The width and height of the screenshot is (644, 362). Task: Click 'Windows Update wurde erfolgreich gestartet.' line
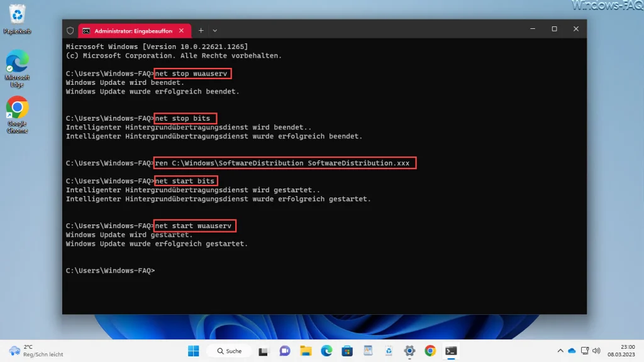tap(157, 244)
